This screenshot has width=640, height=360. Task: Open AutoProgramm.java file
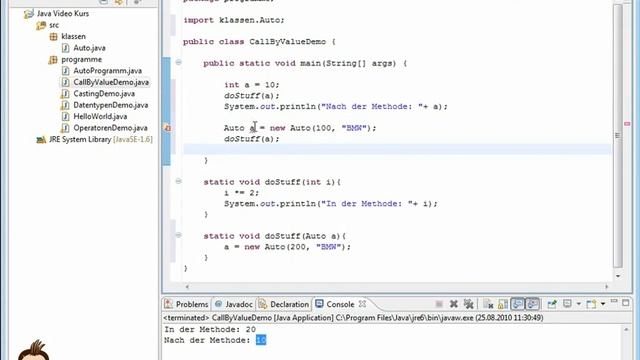pyautogui.click(x=107, y=71)
